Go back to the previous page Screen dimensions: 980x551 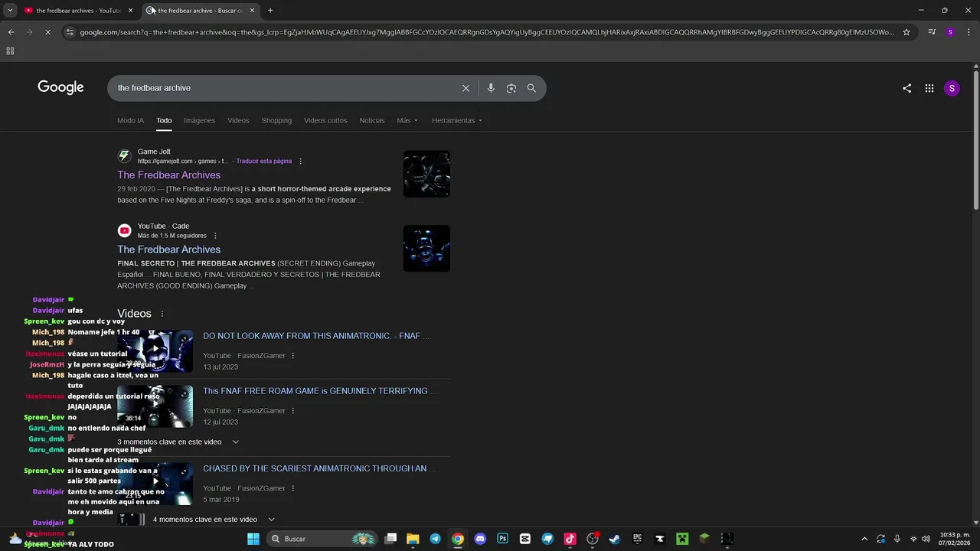[11, 32]
